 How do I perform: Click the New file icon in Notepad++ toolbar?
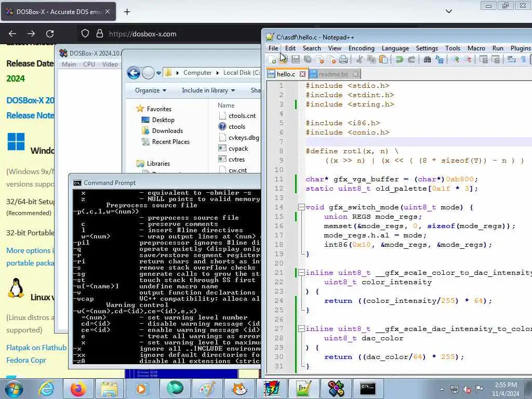pos(272,60)
